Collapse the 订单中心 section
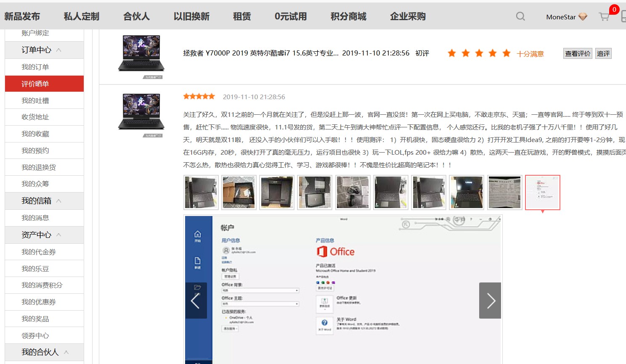 coord(58,50)
